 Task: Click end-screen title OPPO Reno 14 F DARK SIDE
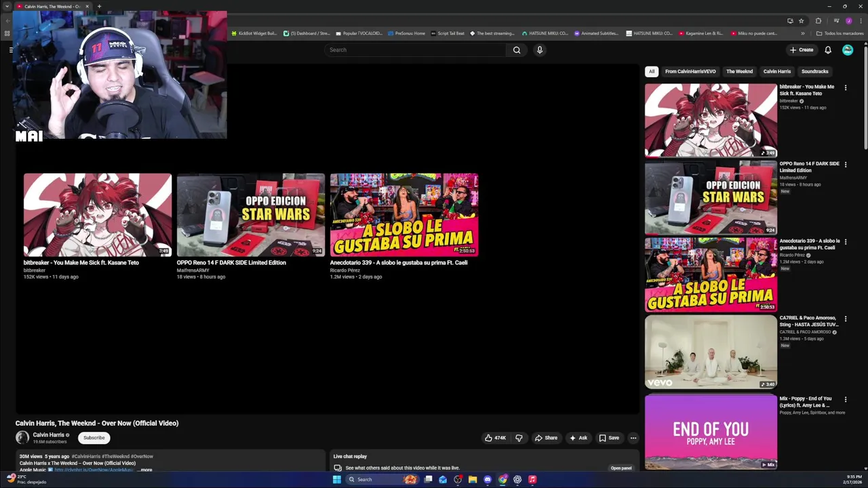click(231, 263)
